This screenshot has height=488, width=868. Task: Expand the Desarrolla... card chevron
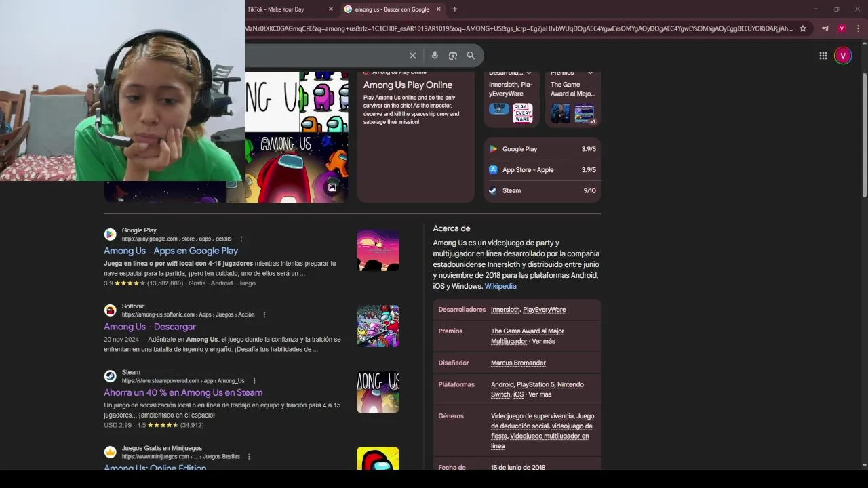click(x=529, y=73)
